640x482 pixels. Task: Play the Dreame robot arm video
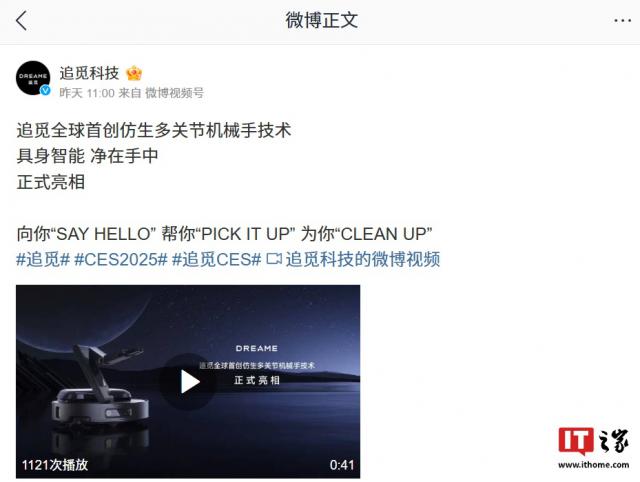pos(190,382)
